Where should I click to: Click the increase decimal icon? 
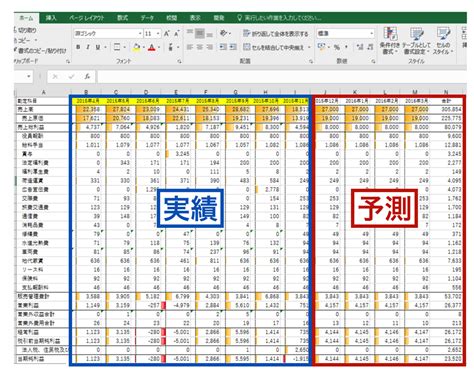click(360, 47)
